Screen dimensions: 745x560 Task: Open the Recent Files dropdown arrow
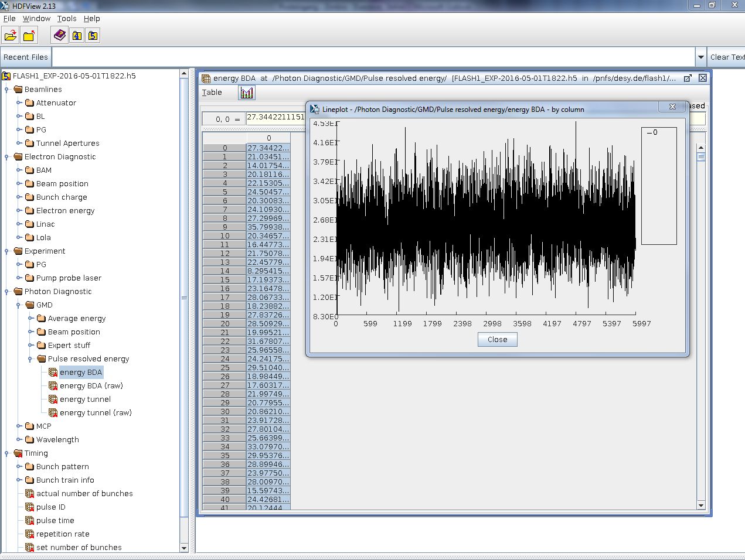(x=700, y=57)
